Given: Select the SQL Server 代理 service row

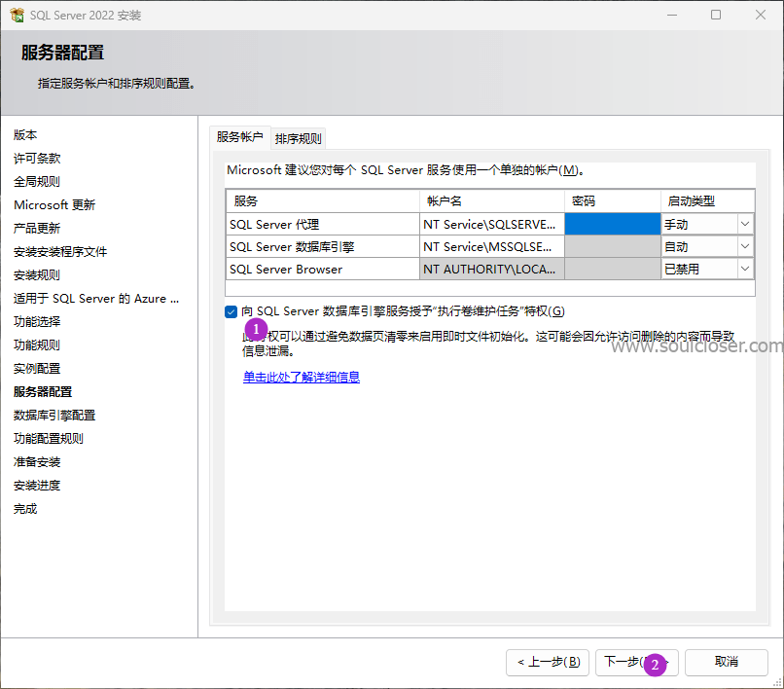Looking at the screenshot, I should [323, 224].
